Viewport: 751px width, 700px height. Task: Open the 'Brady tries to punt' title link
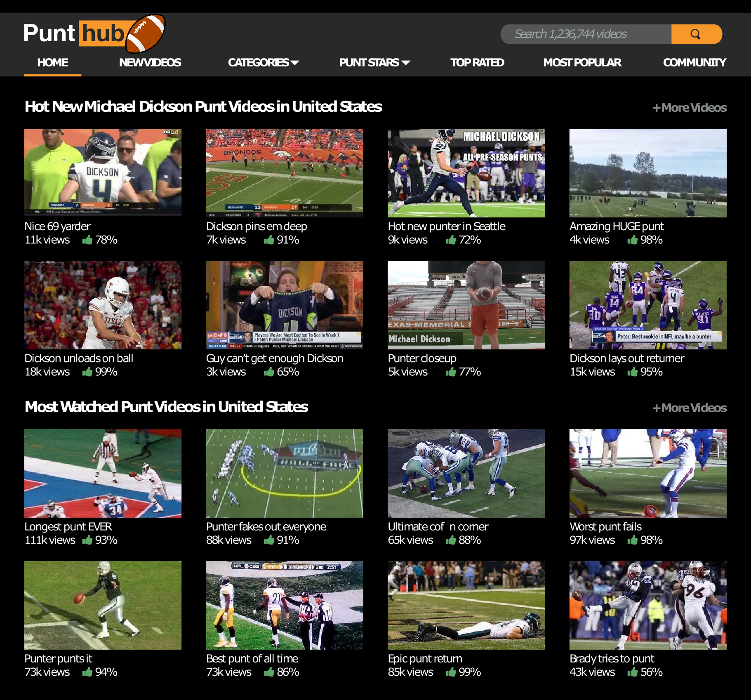[x=612, y=659]
